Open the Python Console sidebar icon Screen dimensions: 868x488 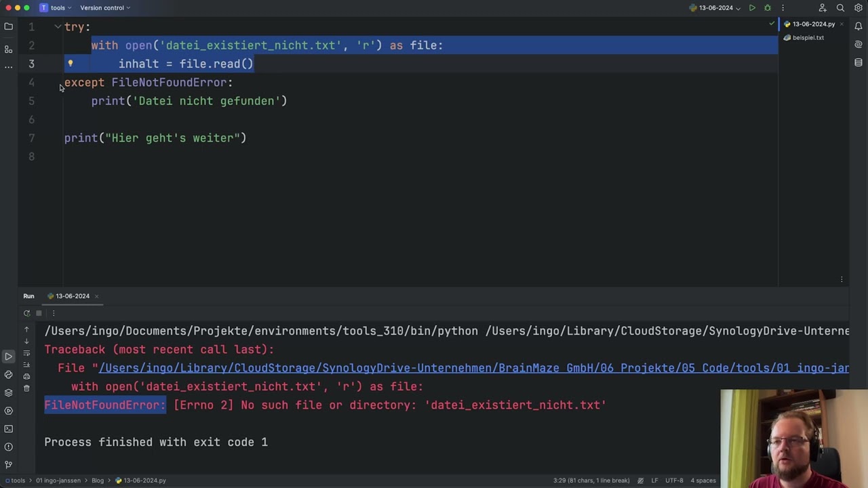(x=8, y=374)
